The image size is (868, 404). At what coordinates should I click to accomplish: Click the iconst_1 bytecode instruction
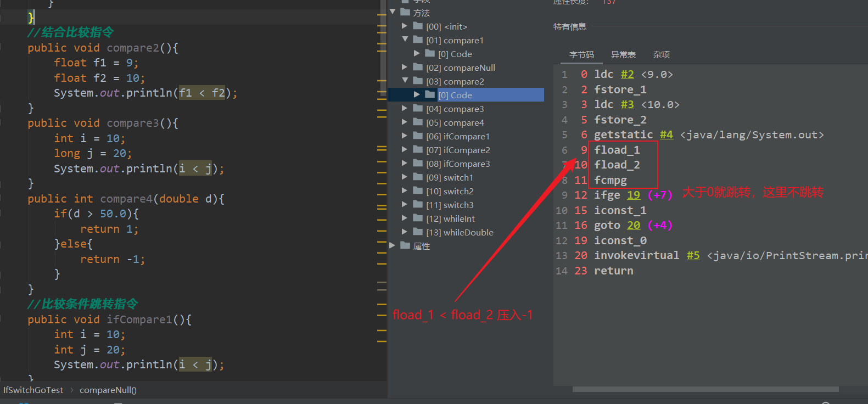pos(620,210)
